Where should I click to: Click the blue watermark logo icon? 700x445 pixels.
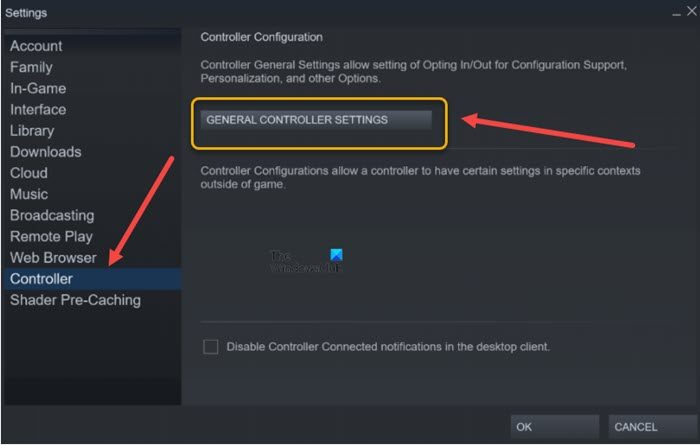pyautogui.click(x=336, y=255)
